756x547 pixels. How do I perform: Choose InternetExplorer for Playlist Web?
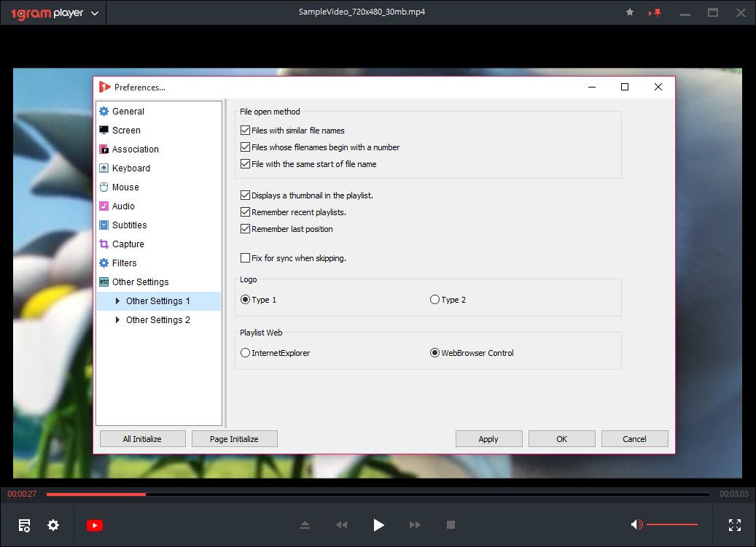coord(245,353)
